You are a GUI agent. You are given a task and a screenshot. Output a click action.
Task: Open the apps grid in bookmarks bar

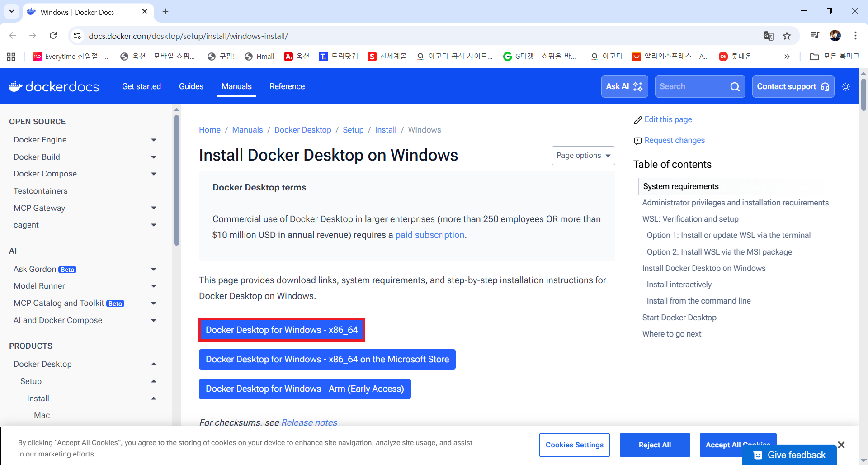point(11,57)
